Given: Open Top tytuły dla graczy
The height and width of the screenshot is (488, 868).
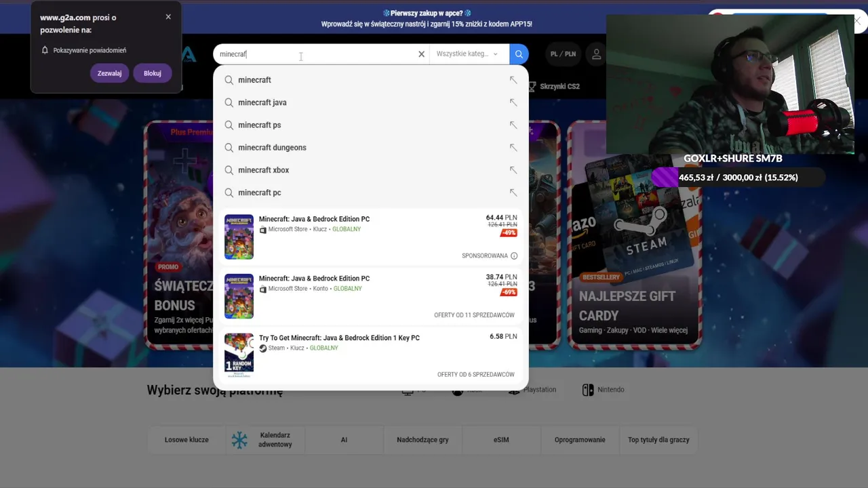Looking at the screenshot, I should (658, 440).
